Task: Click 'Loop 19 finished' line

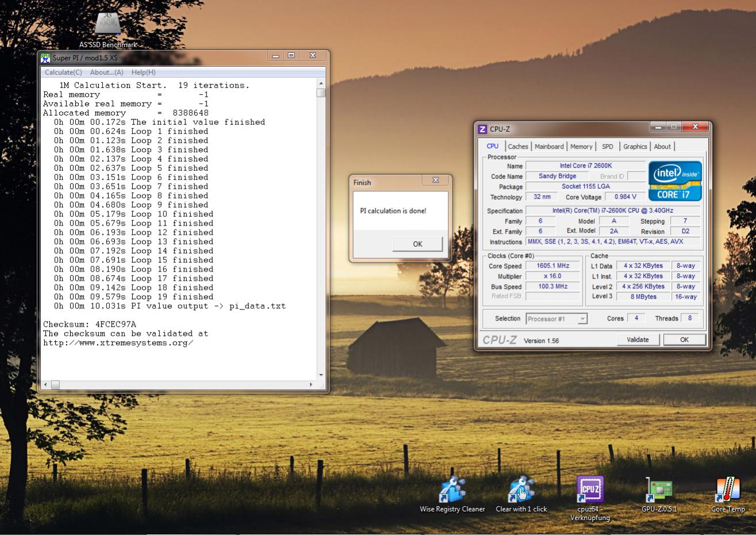Action: coord(133,297)
